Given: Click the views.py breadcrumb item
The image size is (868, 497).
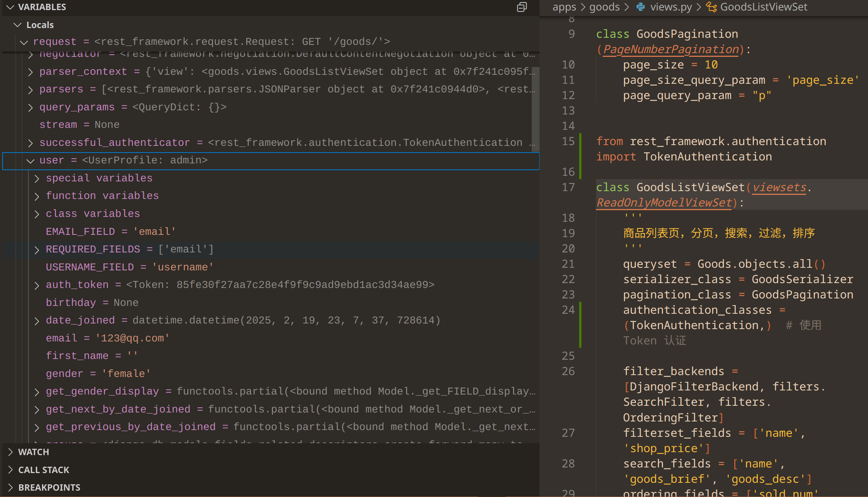Looking at the screenshot, I should (671, 7).
